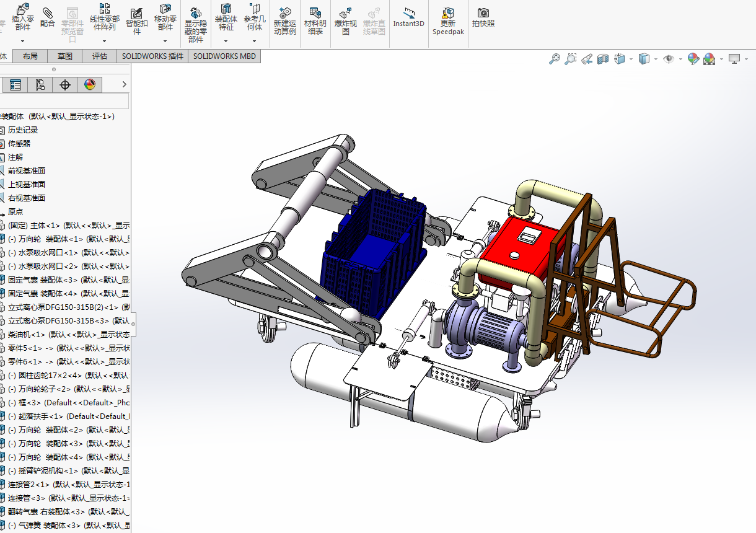Select the Mate (配合) paperclip tool
756x533 pixels.
(x=48, y=16)
